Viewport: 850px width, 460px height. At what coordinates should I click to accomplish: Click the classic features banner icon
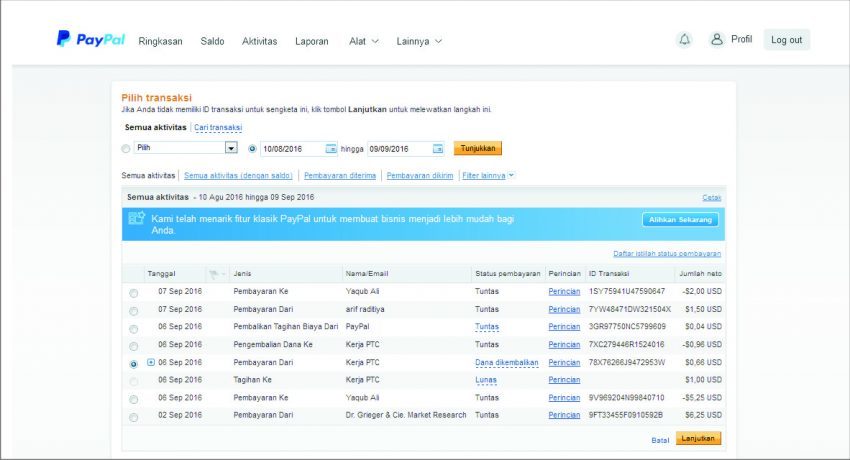pos(137,219)
